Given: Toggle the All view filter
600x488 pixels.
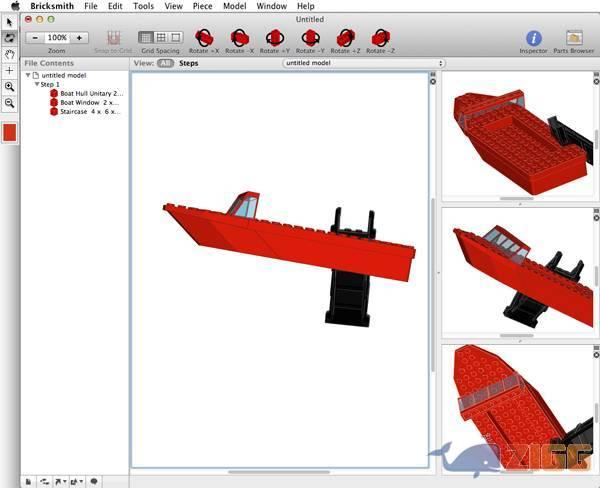Looking at the screenshot, I should 166,63.
